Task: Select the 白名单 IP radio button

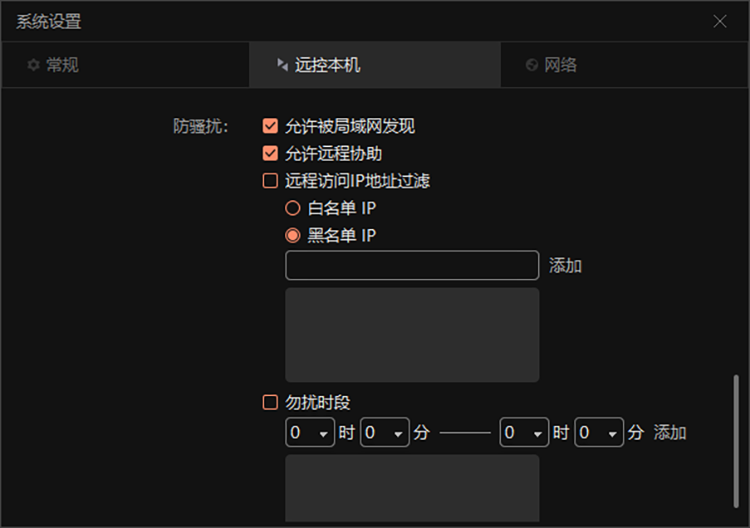Action: 293,208
